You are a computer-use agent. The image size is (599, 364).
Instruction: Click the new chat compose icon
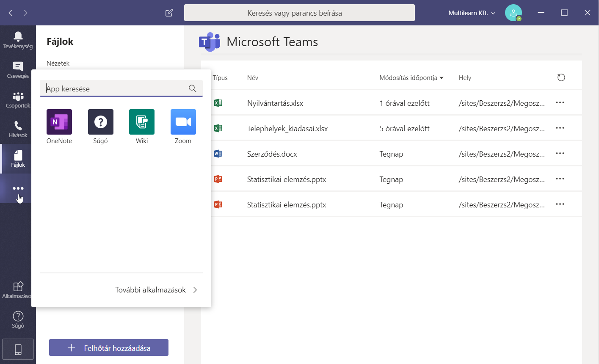coord(169,13)
